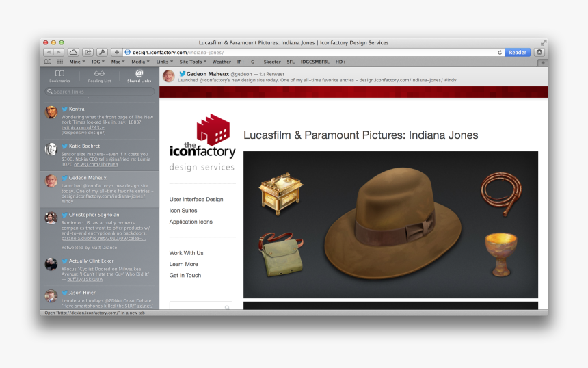The width and height of the screenshot is (588, 368).
Task: Open User Interface Design link
Action: tap(196, 199)
